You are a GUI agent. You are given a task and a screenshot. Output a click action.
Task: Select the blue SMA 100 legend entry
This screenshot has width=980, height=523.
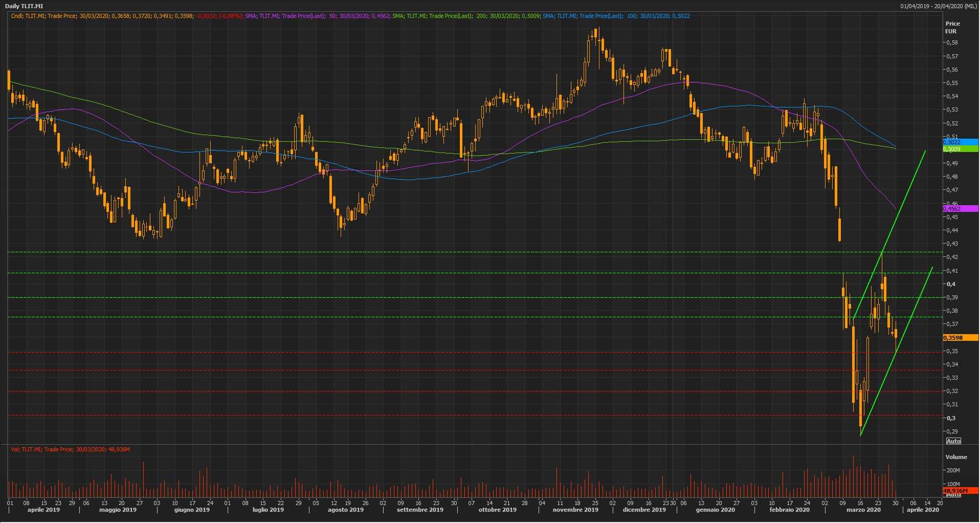616,16
